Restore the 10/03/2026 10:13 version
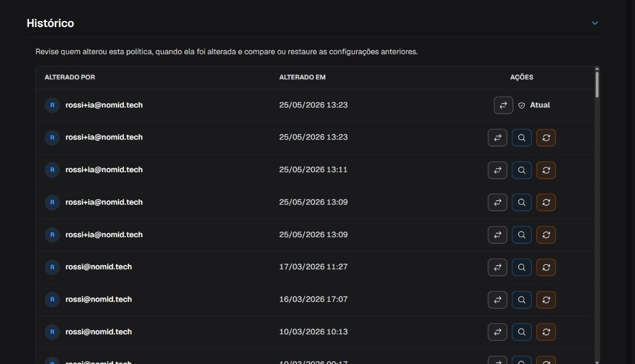Screen dimensions: 635x364 pos(546,332)
